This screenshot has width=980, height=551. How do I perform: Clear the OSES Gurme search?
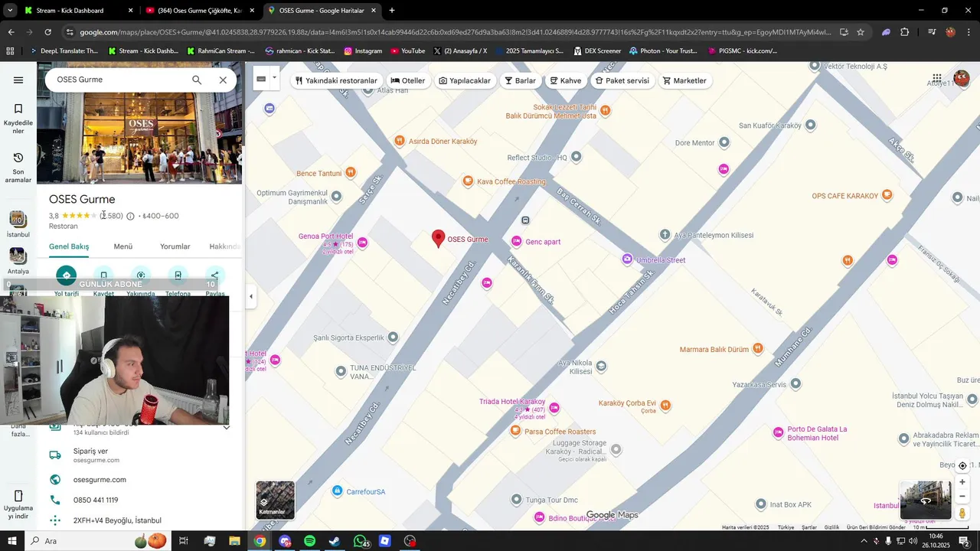pyautogui.click(x=223, y=80)
